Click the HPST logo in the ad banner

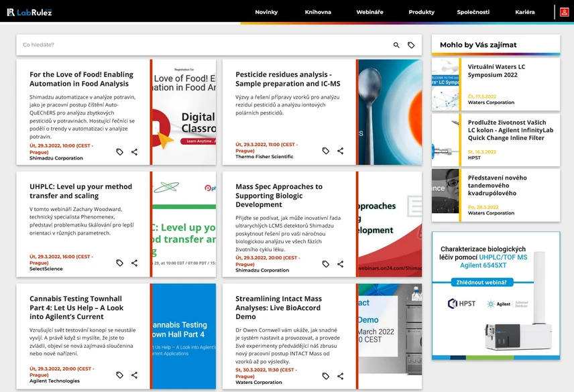tap(461, 304)
